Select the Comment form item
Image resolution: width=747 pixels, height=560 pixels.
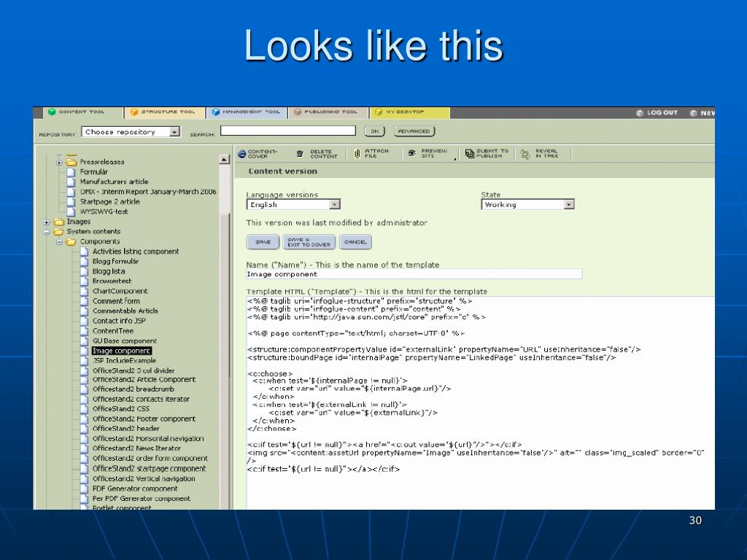pyautogui.click(x=116, y=301)
